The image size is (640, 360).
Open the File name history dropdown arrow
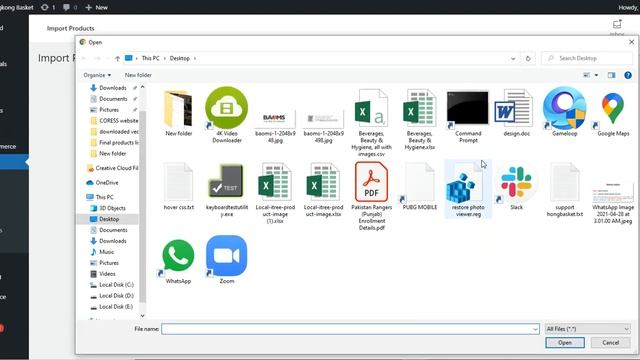coord(535,329)
